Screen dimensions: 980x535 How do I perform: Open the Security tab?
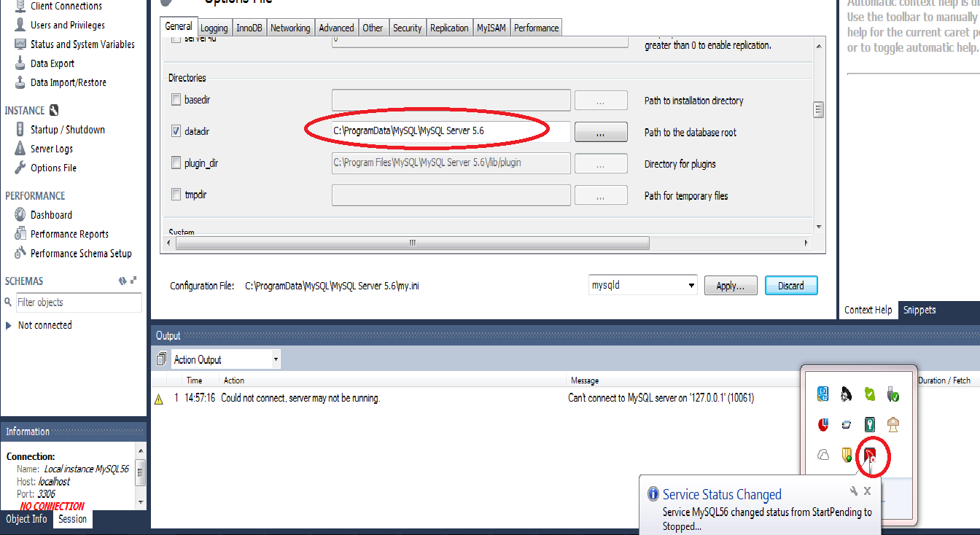(408, 28)
